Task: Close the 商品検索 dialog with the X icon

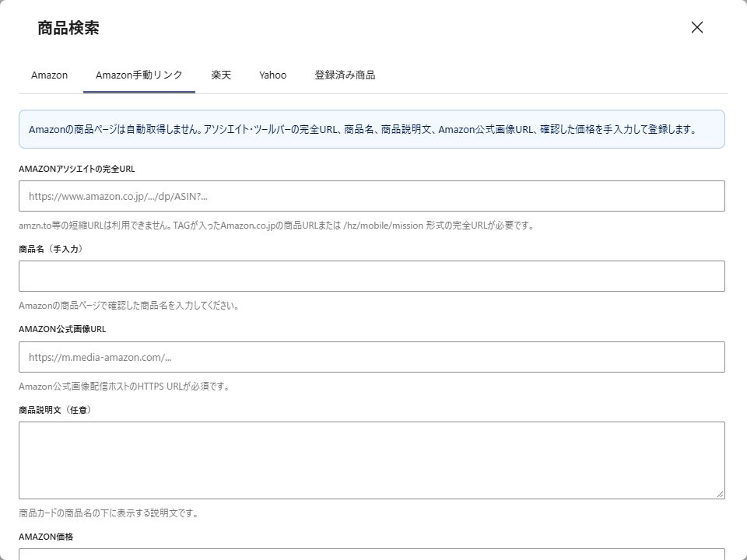Action: coord(697,28)
